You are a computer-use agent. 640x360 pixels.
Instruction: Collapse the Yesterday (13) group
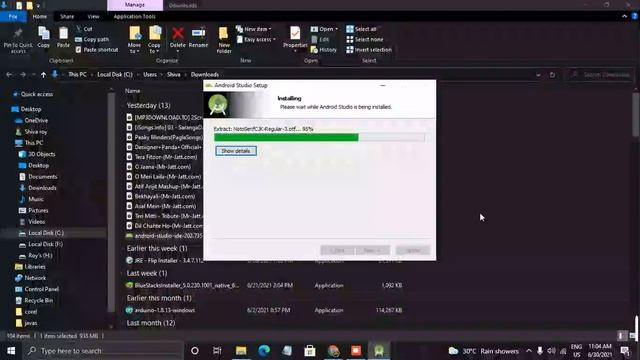click(148, 105)
